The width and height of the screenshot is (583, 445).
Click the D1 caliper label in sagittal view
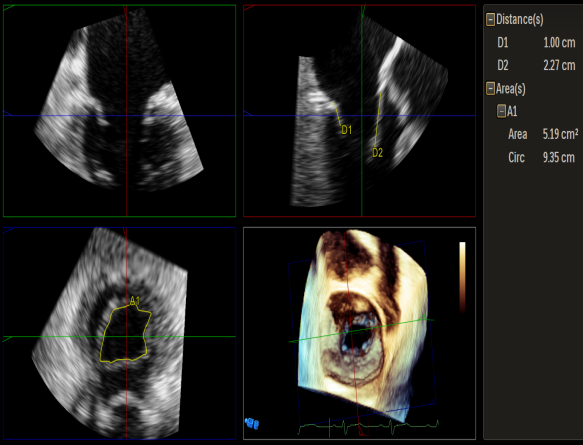(x=346, y=130)
